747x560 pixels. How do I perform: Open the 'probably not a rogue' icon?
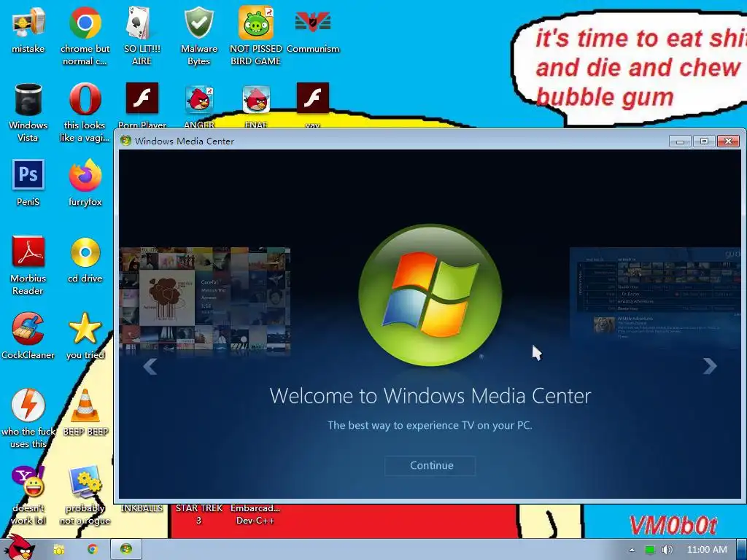[85, 482]
